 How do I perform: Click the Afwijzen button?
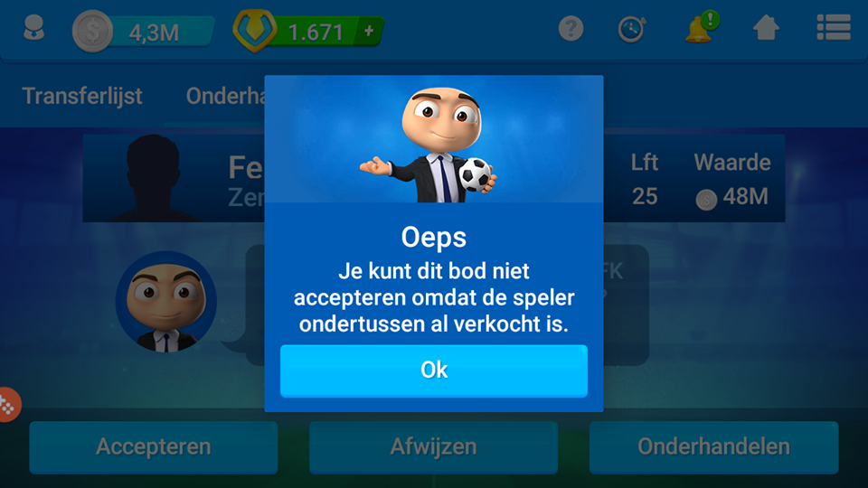(433, 447)
